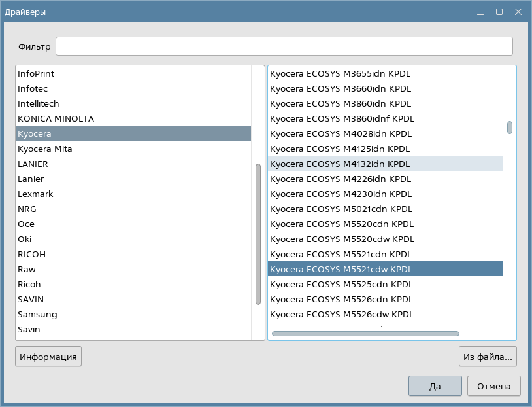Choose Kyocera ECOSYS M5520cdw KPDL
Viewport: 532px width, 407px height.
coord(385,239)
